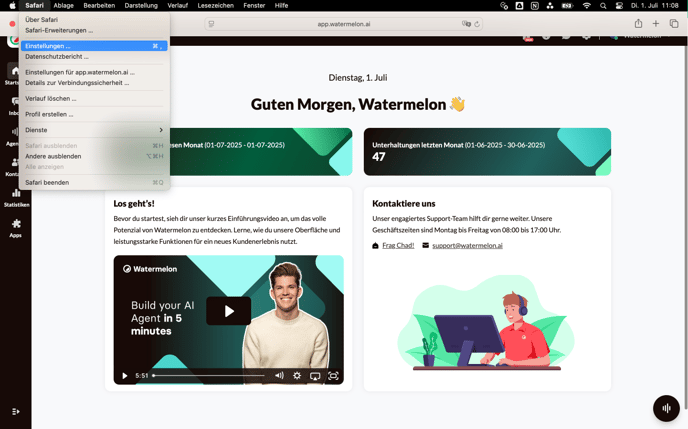Open the Control Center icon

pyautogui.click(x=619, y=6)
